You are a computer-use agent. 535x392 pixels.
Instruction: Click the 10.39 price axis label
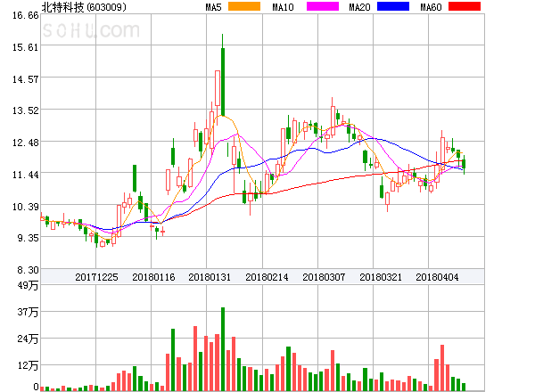click(x=26, y=207)
